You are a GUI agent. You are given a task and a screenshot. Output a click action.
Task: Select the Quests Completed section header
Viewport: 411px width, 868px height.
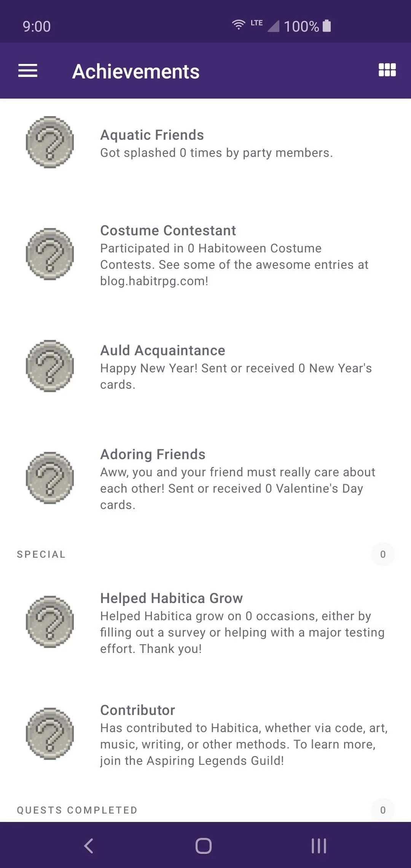(77, 810)
